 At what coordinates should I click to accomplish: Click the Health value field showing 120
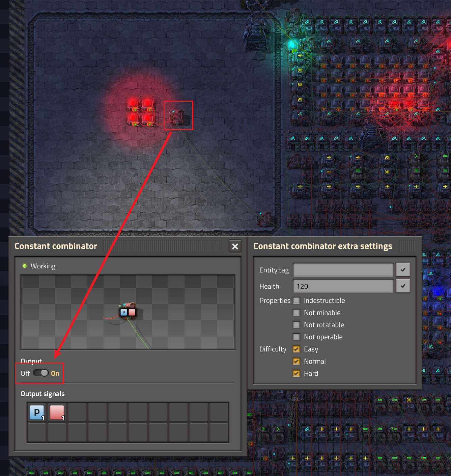click(343, 286)
